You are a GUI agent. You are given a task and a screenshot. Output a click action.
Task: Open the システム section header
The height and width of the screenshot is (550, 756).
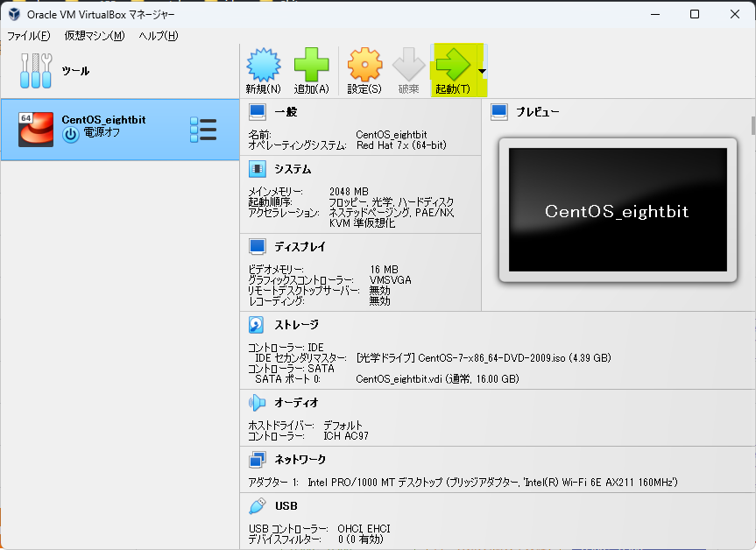coord(293,169)
